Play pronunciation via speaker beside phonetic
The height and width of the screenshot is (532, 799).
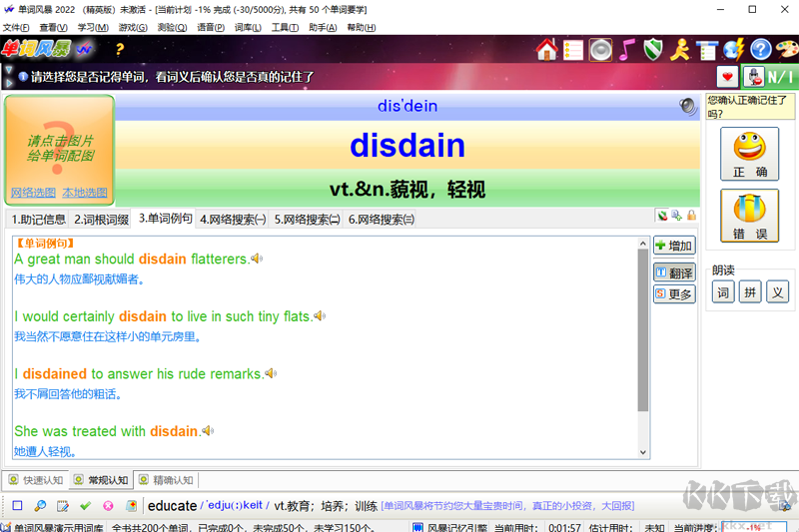coord(687,106)
